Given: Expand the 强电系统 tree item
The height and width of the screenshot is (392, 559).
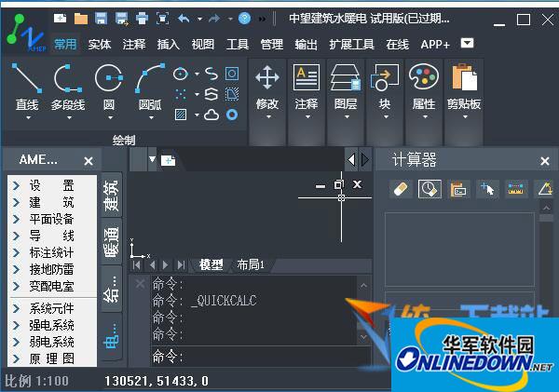Looking at the screenshot, I should point(16,325).
